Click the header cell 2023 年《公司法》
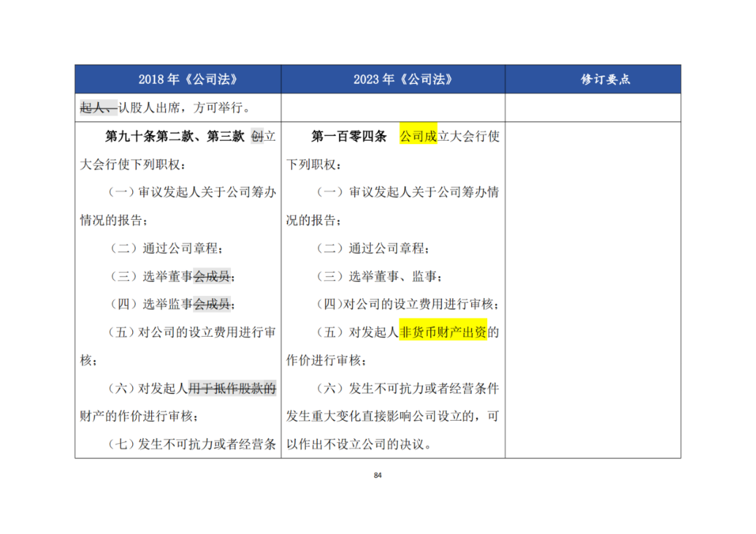Viewport: 756px width, 534px height. coord(393,79)
